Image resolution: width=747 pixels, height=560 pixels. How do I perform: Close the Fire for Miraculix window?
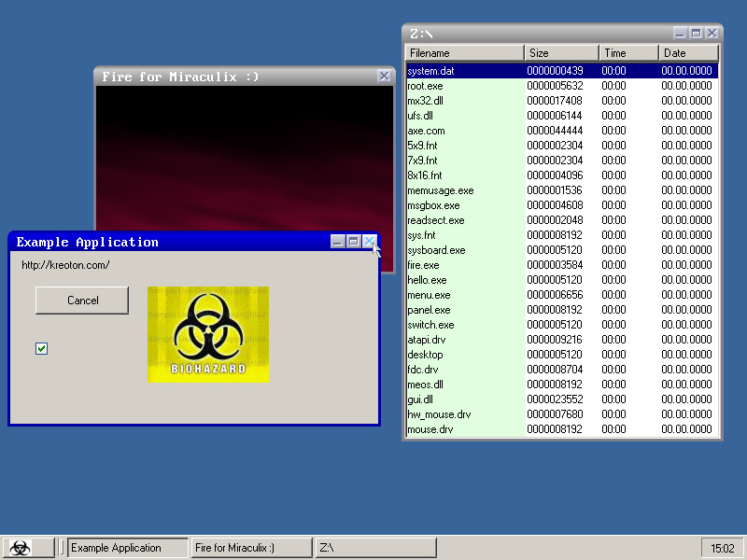[384, 77]
